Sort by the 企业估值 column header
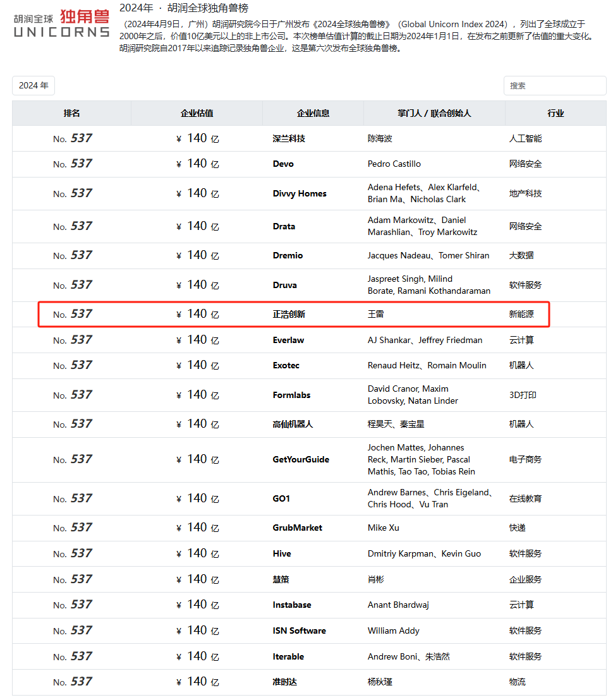The image size is (613, 700). [x=197, y=113]
